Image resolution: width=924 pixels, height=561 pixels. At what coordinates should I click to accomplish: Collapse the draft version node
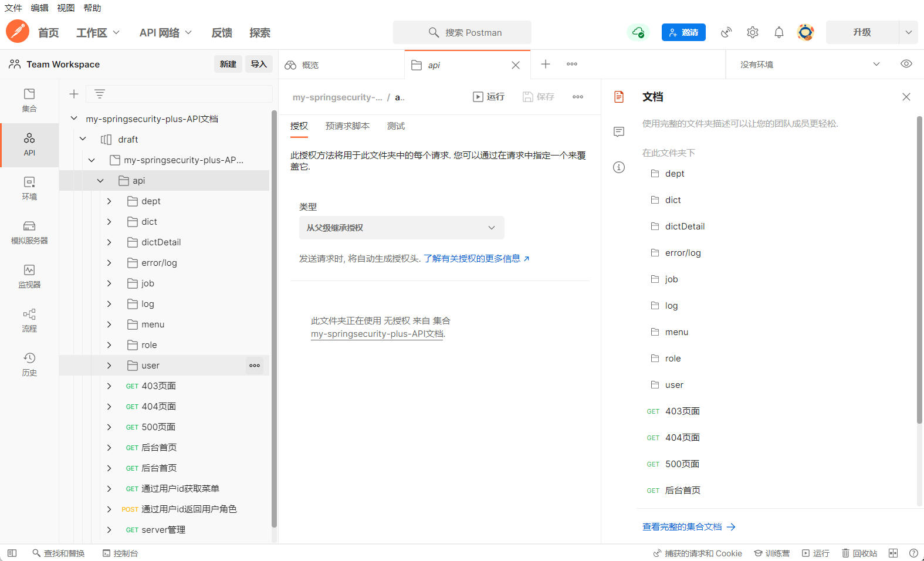point(83,139)
